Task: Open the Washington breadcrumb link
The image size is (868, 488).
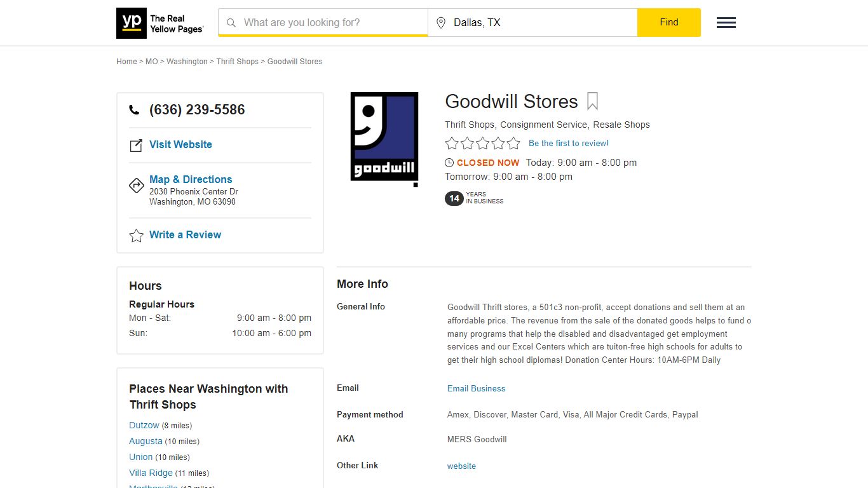Action: [187, 62]
